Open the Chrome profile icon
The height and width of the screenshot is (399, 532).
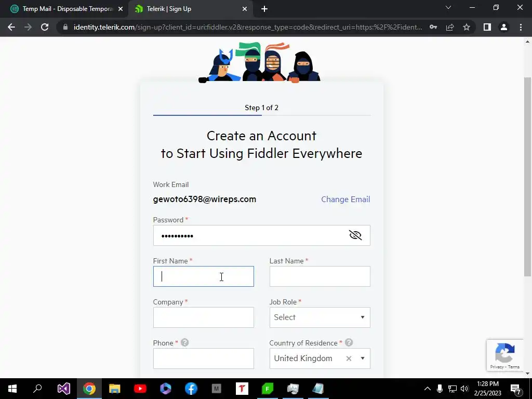[x=504, y=27]
